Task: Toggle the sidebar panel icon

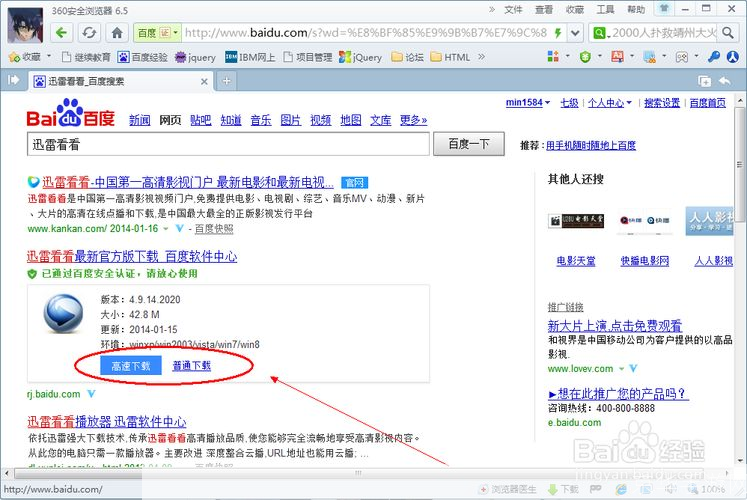Action: pos(13,80)
